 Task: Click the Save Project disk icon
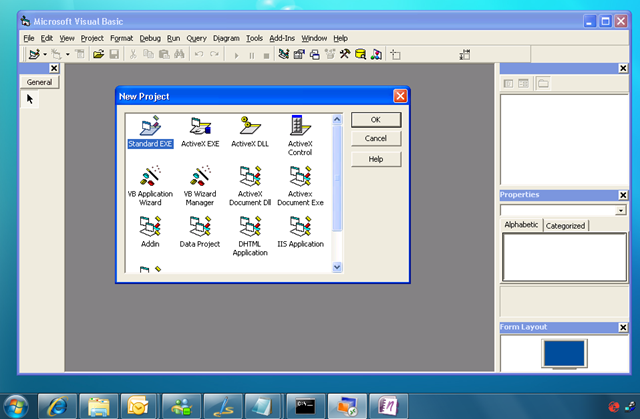click(114, 54)
